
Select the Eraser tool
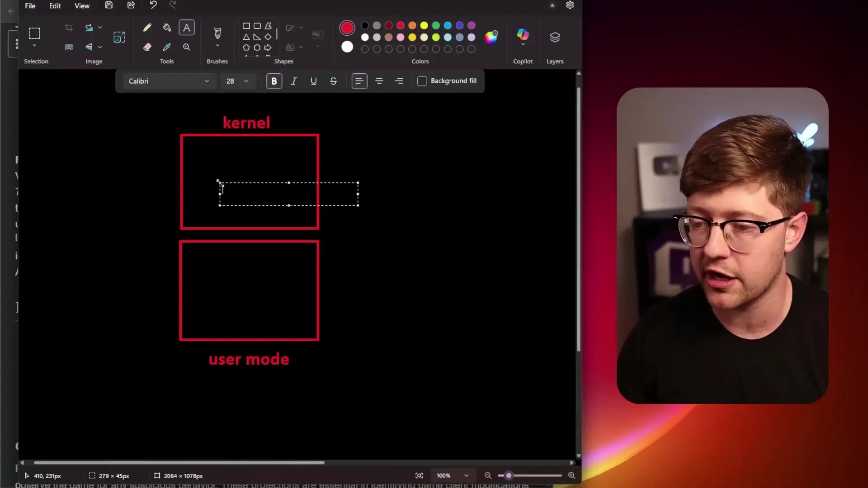click(147, 47)
